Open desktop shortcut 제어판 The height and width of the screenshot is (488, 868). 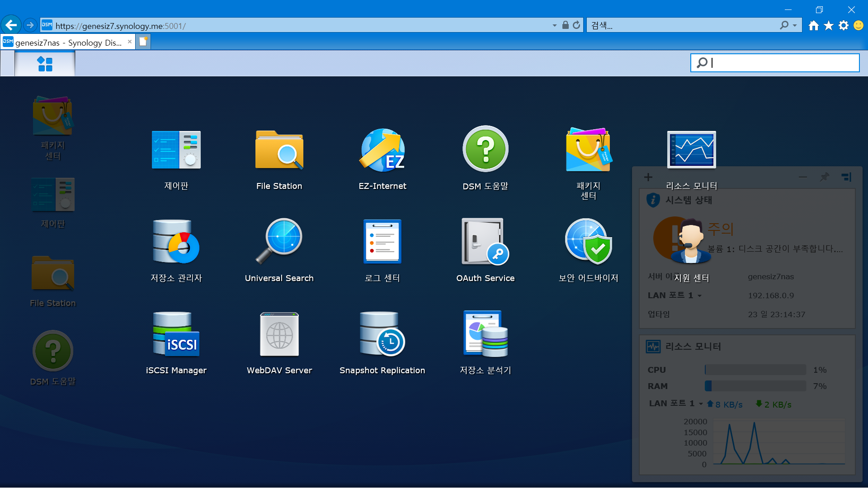[52, 194]
